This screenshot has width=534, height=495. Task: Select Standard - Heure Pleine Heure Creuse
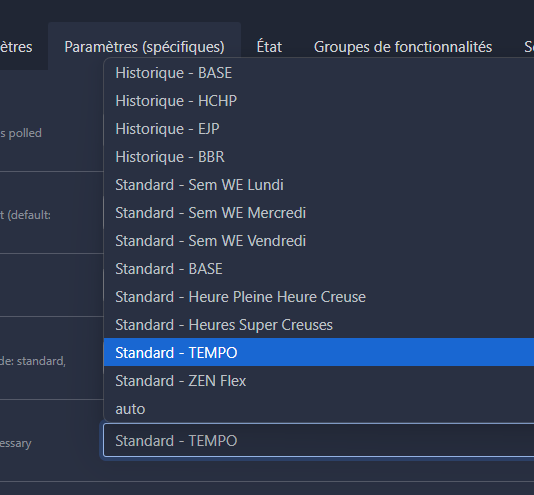[319, 297]
